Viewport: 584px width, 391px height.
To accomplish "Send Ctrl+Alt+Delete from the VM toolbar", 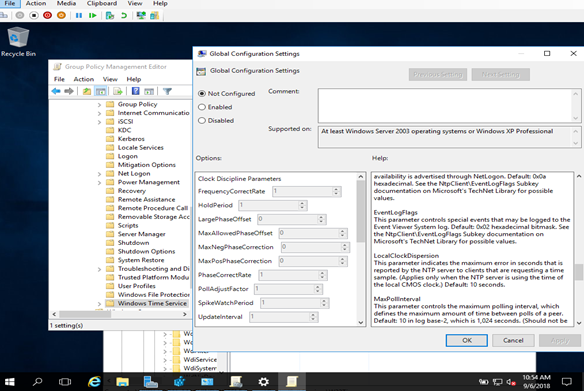I will pos(3,15).
